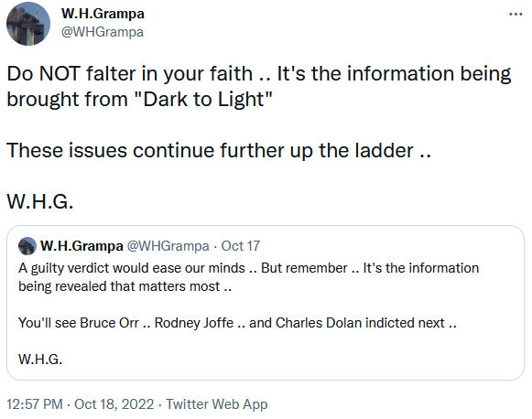The height and width of the screenshot is (419, 532).
Task: Click the large W.H.Grampa profile avatar
Action: pos(28,24)
